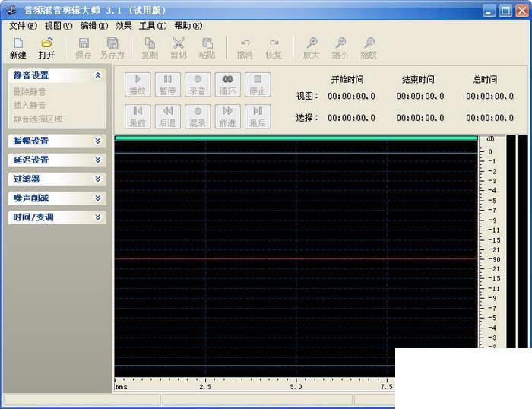Open the 文件(F) menu
Image resolution: width=532 pixels, height=409 pixels.
pos(23,26)
